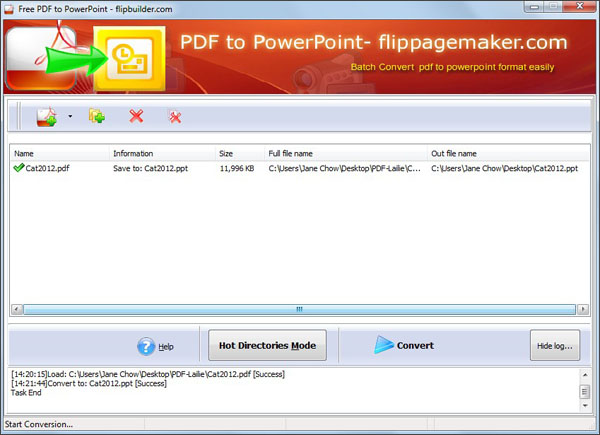
Task: Click the full file path cell starting C:\Users\Jane Chow\Desktop\PDF-Lailie
Action: click(x=344, y=168)
